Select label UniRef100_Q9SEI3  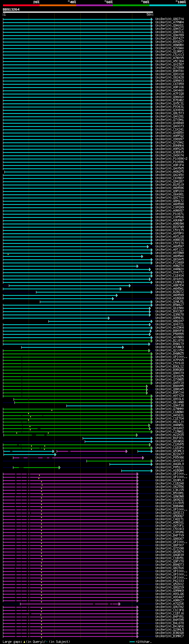tap(170, 513)
